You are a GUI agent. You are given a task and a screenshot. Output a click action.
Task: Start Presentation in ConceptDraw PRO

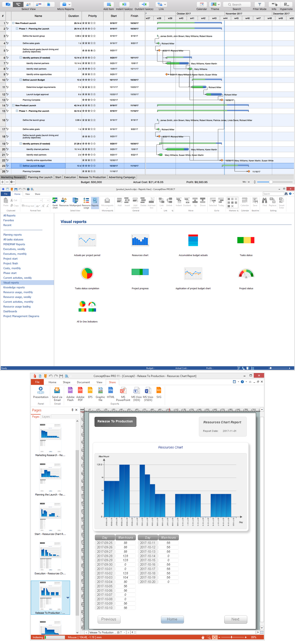pos(41,392)
